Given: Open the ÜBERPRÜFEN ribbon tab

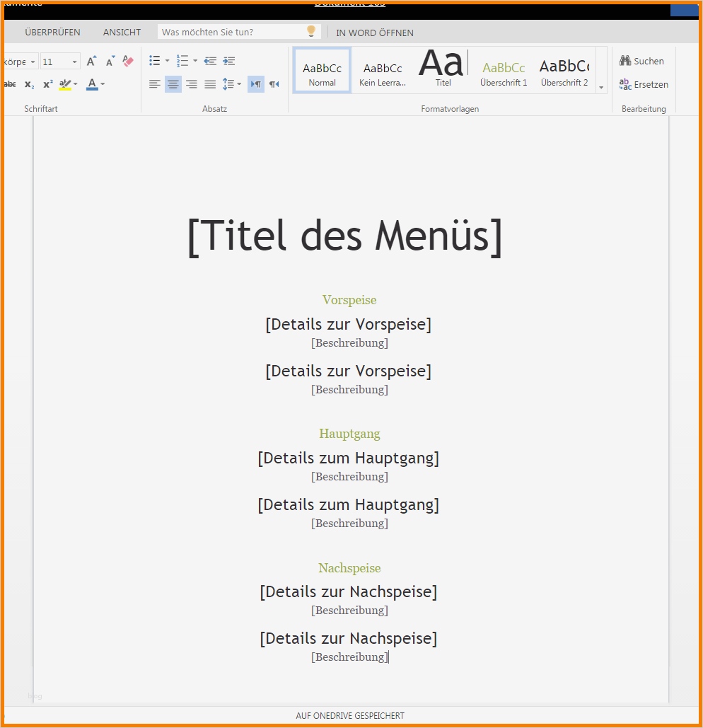Looking at the screenshot, I should click(x=52, y=32).
